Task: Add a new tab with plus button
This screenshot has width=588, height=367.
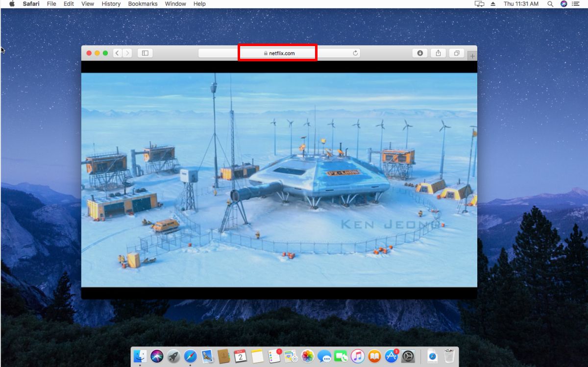Action: point(472,56)
